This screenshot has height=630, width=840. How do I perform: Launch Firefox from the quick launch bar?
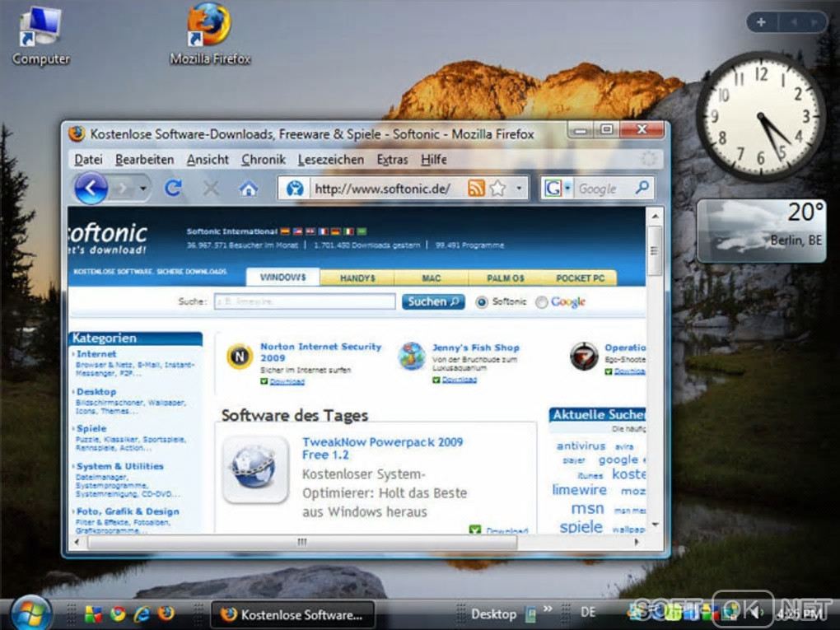tap(166, 614)
